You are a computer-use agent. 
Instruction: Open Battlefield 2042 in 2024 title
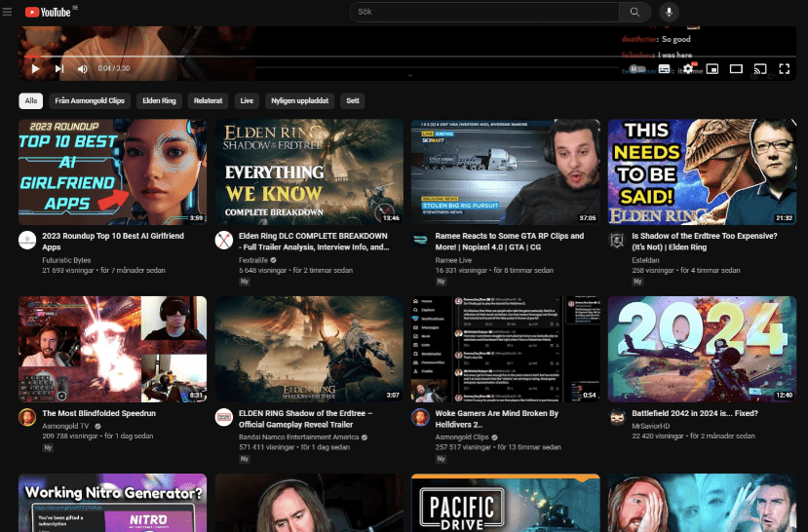695,413
